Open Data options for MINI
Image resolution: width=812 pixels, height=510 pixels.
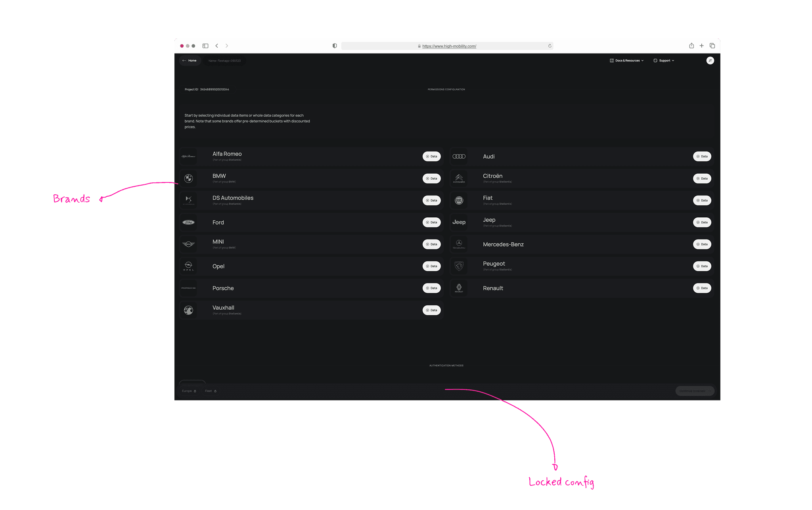click(x=432, y=244)
